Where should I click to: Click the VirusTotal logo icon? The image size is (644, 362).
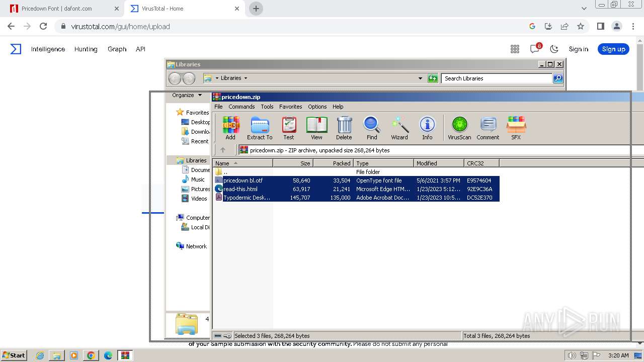tap(16, 49)
